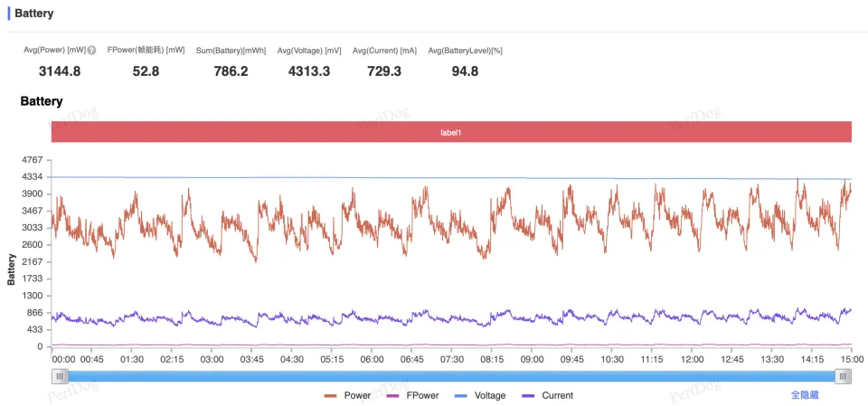Image resolution: width=868 pixels, height=406 pixels.
Task: Click the help icon beside Avg(Power)
Action: click(91, 51)
